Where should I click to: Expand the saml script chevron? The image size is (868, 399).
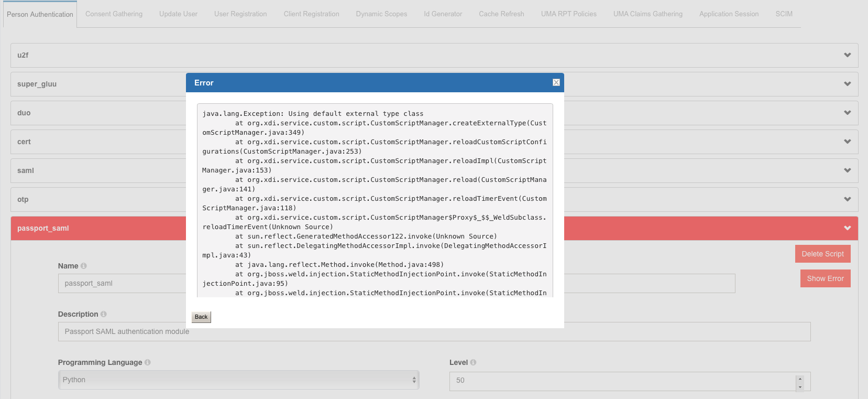coord(847,170)
